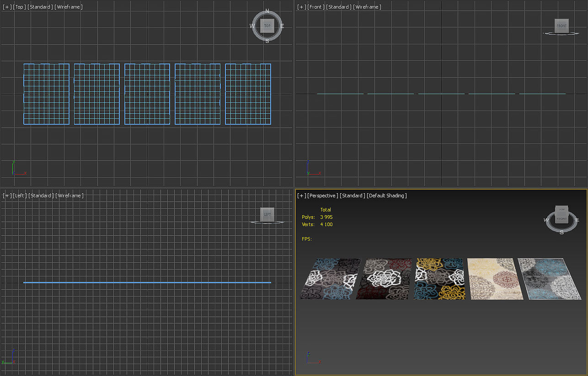Open the Left viewport [Wireframe] shading menu

coord(69,196)
